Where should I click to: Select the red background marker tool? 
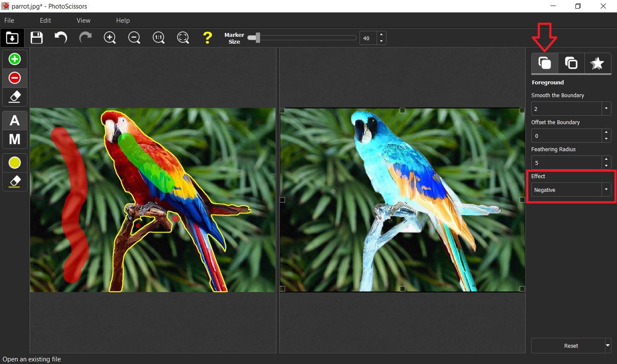pyautogui.click(x=14, y=78)
